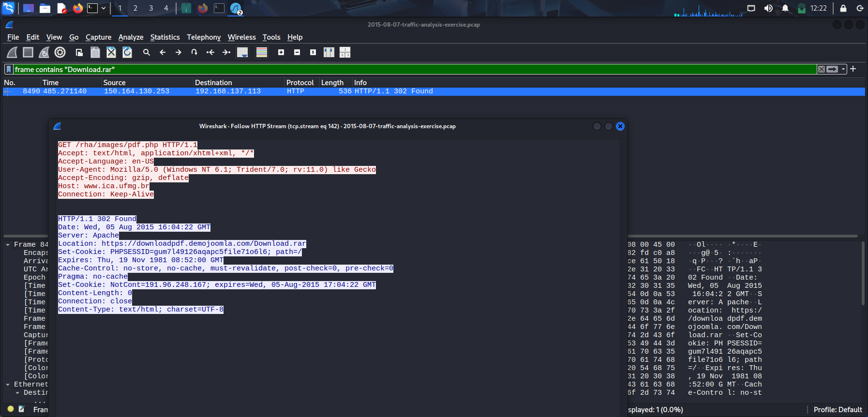Open recent display filter dropdown

coord(843,69)
